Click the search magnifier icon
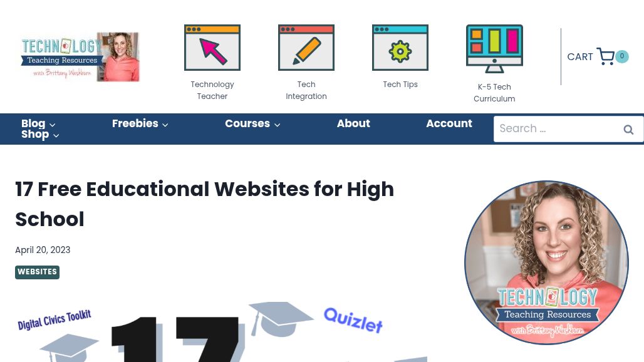The height and width of the screenshot is (362, 644). [628, 130]
